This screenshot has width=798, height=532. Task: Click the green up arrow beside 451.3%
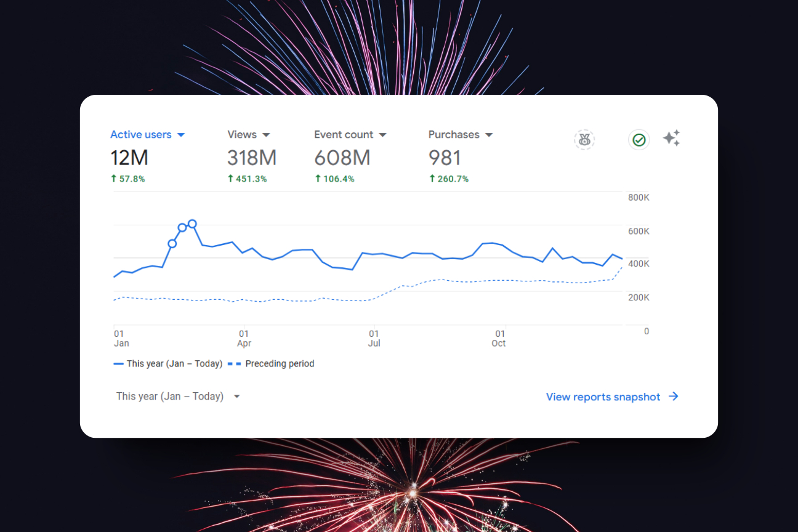coord(230,179)
